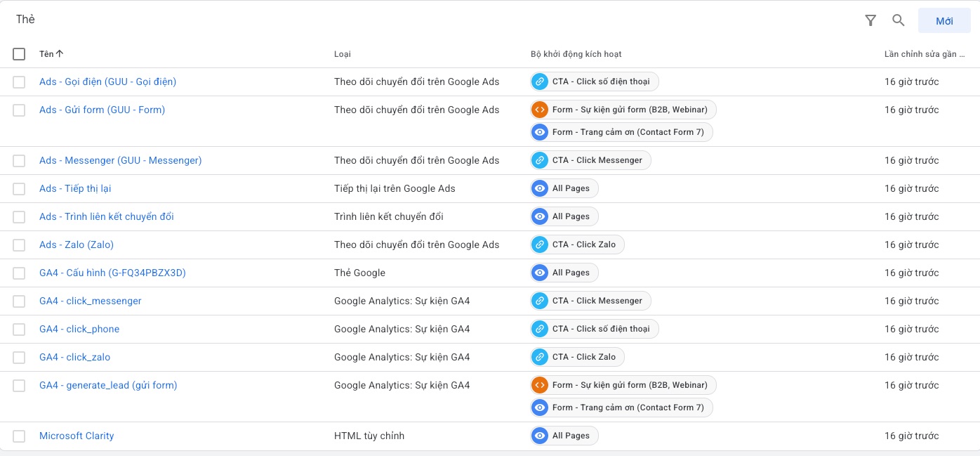The width and height of the screenshot is (980, 456).
Task: Open tag Ads - Trình liên kết chuyển đổi
Action: [x=107, y=216]
